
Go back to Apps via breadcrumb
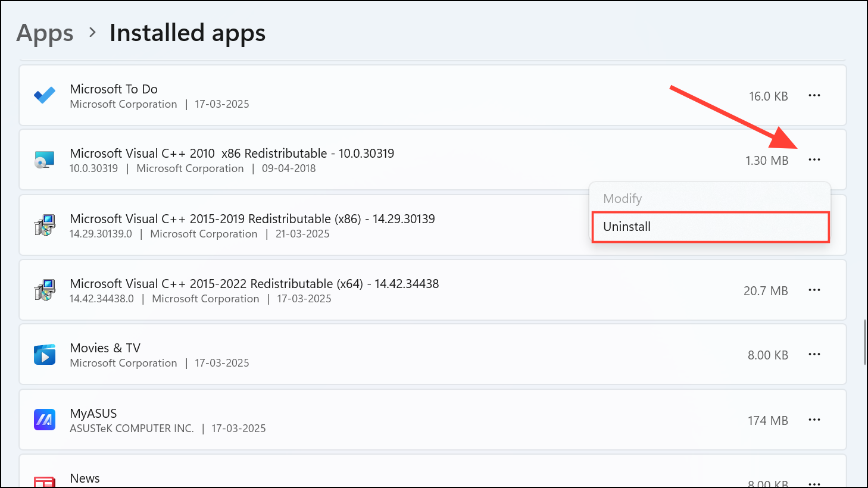[x=45, y=33]
